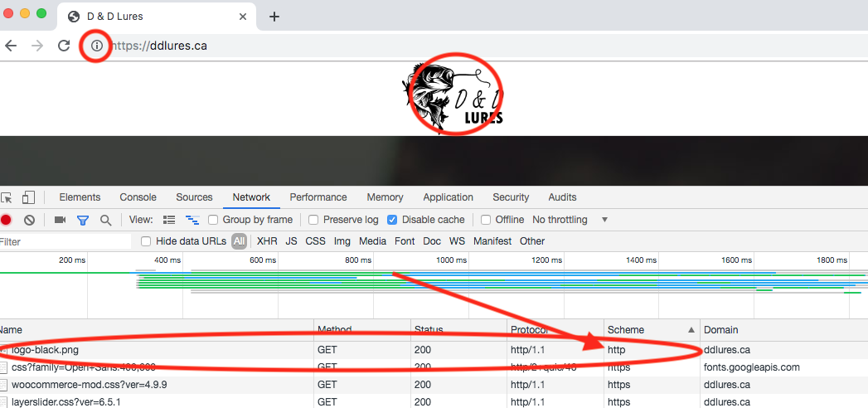
Task: Click the Scheme column sort arrow
Action: (691, 330)
